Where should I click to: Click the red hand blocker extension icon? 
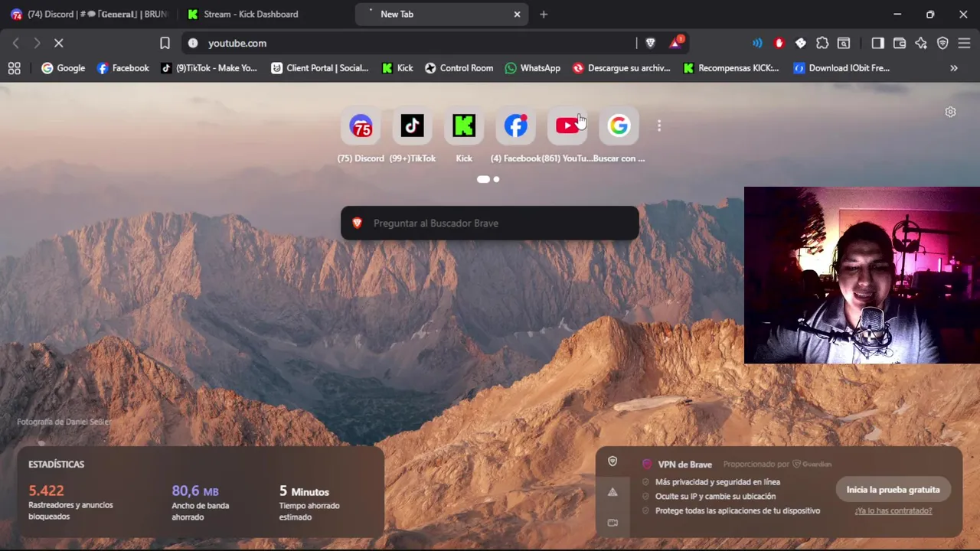click(x=779, y=43)
